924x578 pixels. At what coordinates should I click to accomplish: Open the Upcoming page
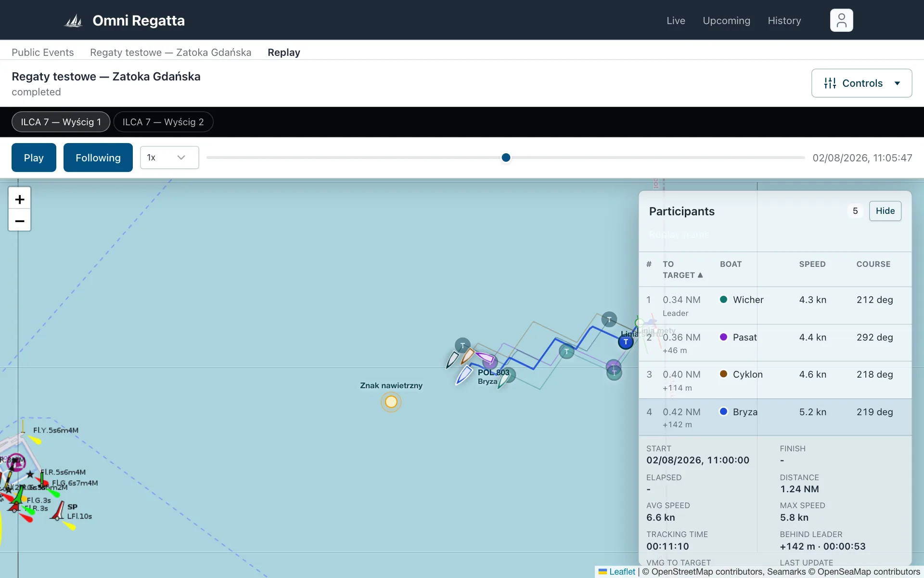726,21
